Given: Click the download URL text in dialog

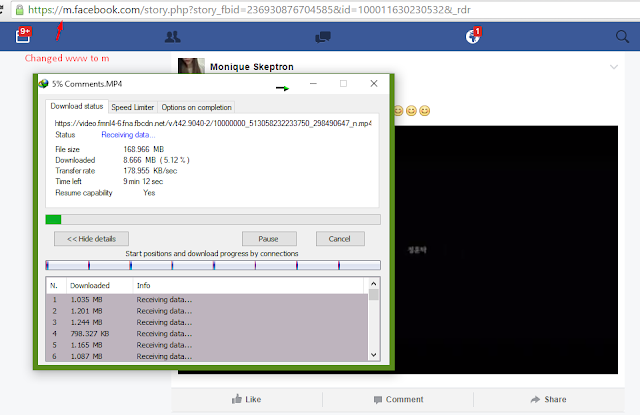Looking at the screenshot, I should pyautogui.click(x=213, y=123).
